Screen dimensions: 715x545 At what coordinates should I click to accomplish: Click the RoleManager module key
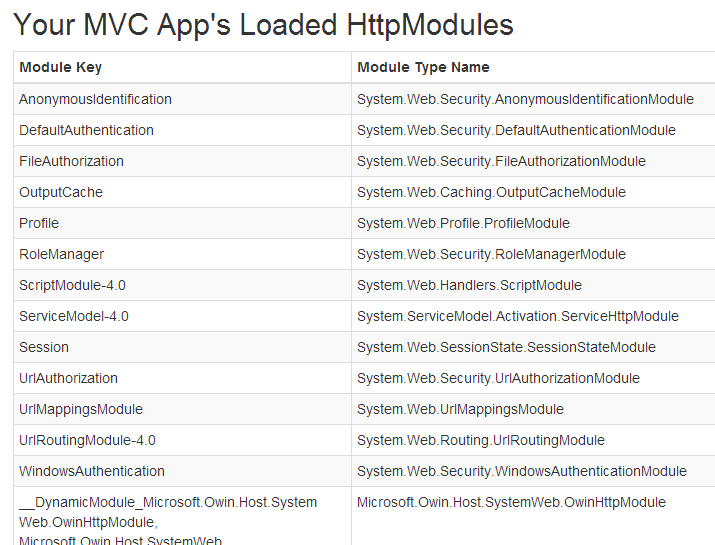pos(62,254)
